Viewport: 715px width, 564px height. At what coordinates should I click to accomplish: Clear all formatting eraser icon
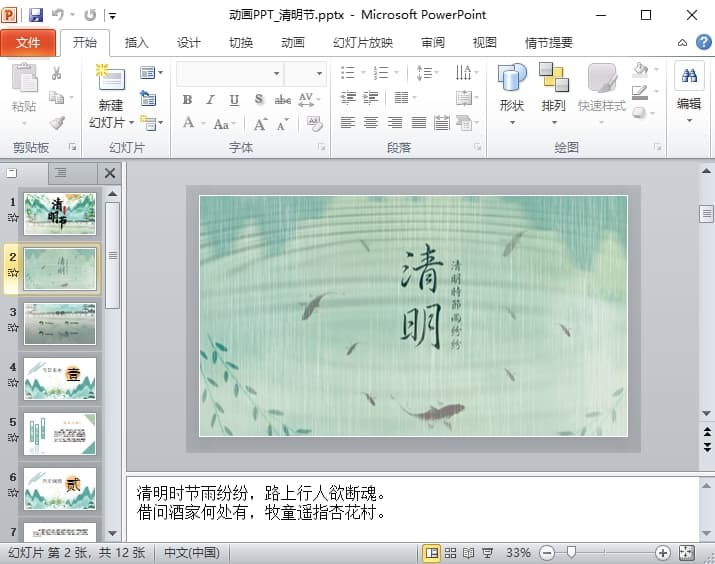(315, 124)
